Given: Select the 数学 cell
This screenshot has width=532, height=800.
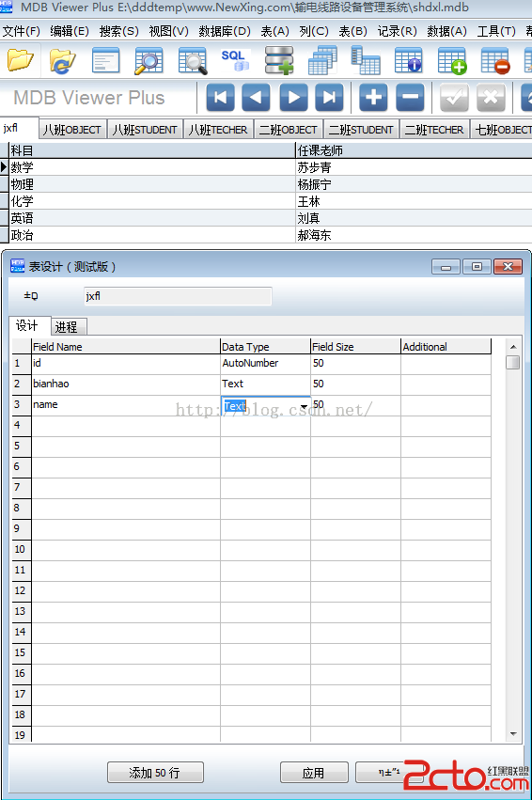Looking at the screenshot, I should click(152, 167).
